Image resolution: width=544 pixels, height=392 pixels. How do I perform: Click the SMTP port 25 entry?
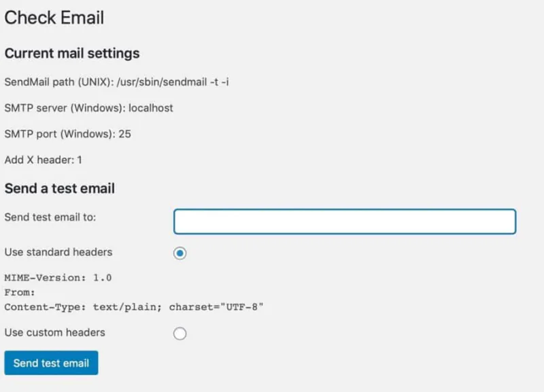(68, 134)
